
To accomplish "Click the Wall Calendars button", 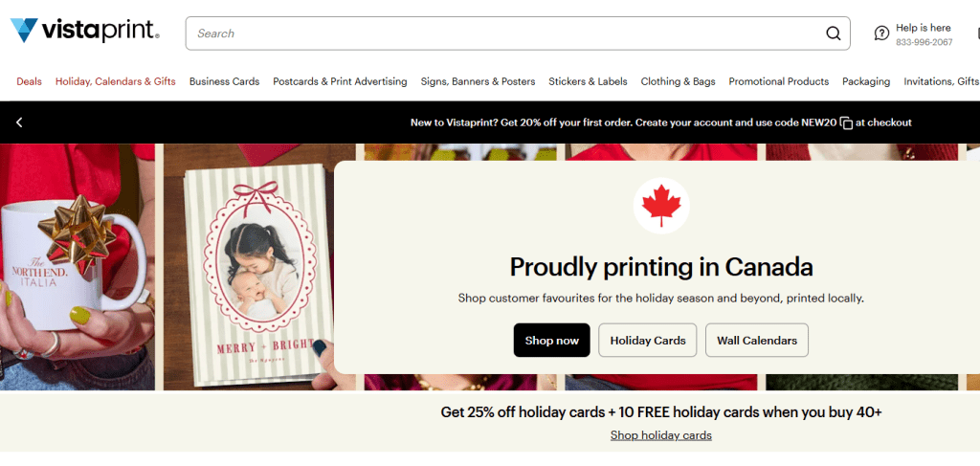I will [x=757, y=341].
